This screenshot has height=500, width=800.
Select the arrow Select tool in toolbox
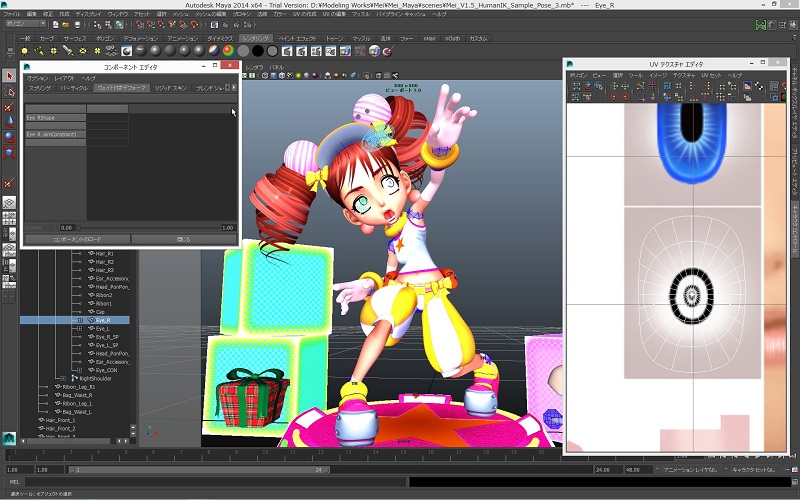[9, 76]
